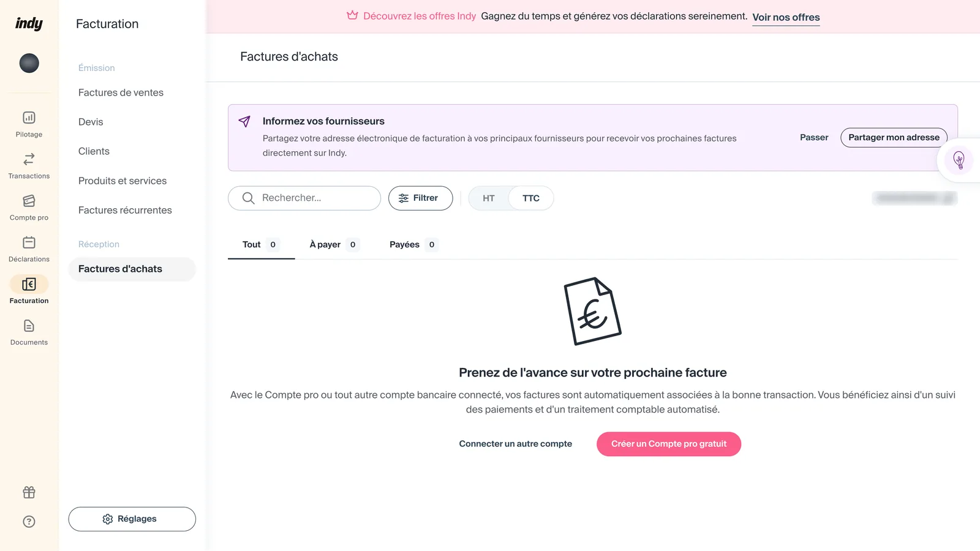Switch amounts display to TTC
Screen dimensions: 980x551
(x=531, y=198)
